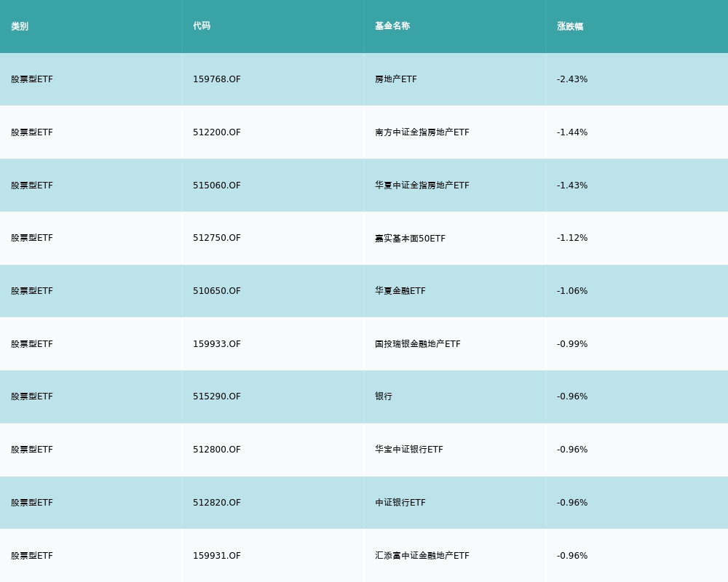Click the 银行 fund name
The height and width of the screenshot is (582, 728).
384,396
